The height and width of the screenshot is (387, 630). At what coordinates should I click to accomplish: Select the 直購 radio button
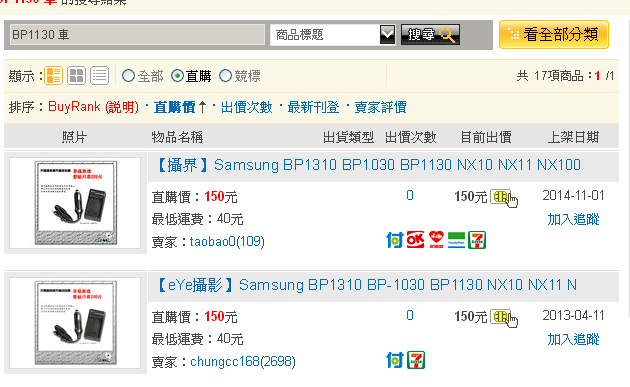(x=177, y=76)
